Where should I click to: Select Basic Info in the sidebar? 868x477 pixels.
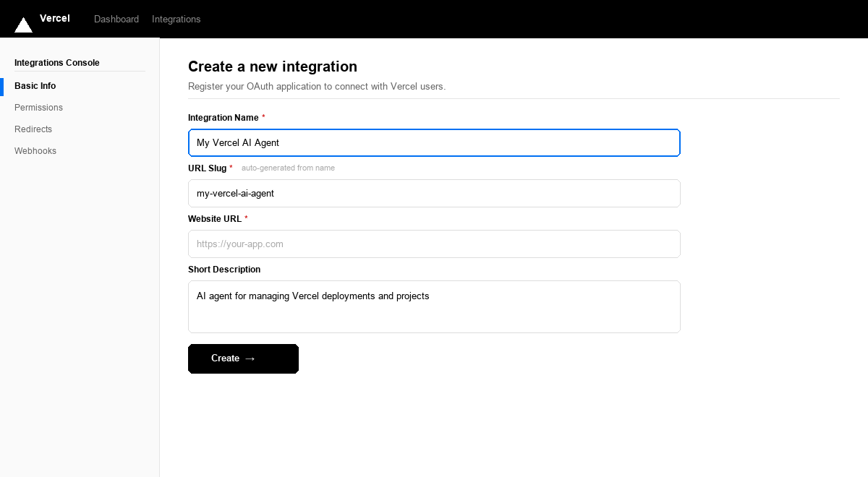35,86
